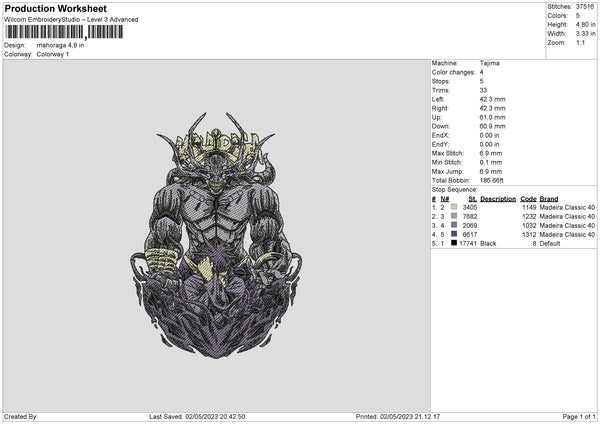The width and height of the screenshot is (600, 424).
Task: Click the Down value '60.9 mm'
Action: point(492,126)
